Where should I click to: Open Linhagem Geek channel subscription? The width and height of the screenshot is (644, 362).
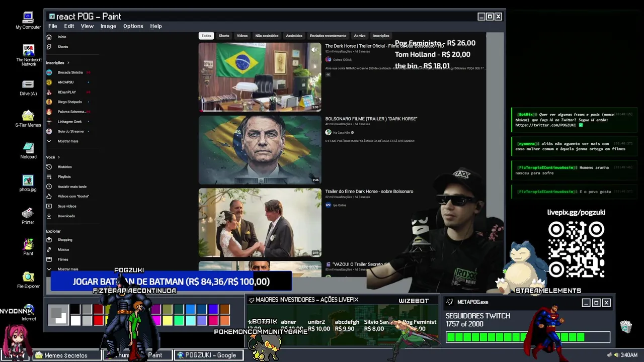click(x=68, y=122)
